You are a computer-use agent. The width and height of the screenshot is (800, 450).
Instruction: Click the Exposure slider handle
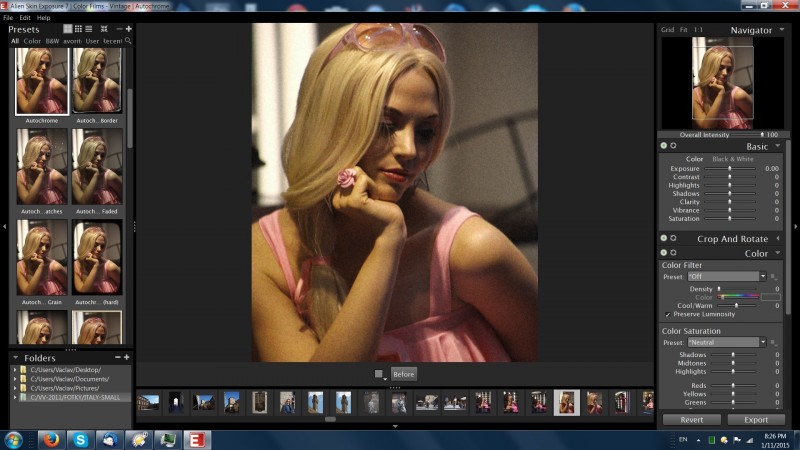(730, 168)
